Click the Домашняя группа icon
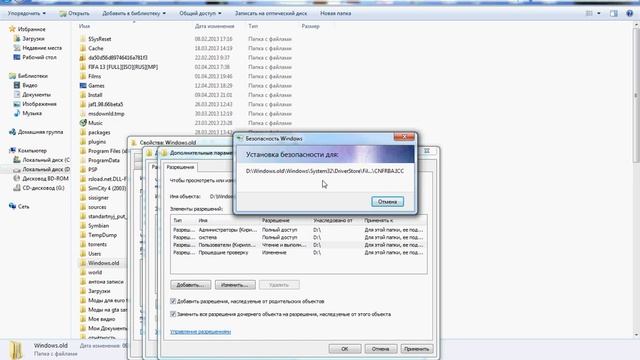The height and width of the screenshot is (360, 640). point(12,132)
